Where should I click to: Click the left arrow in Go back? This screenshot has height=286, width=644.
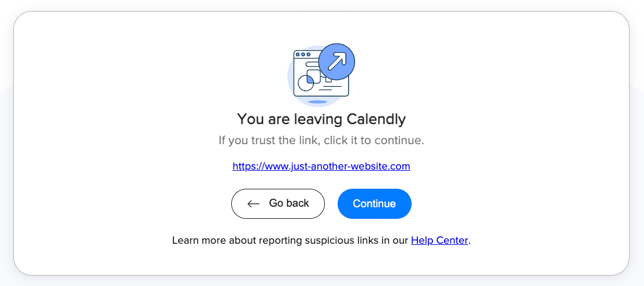(253, 204)
